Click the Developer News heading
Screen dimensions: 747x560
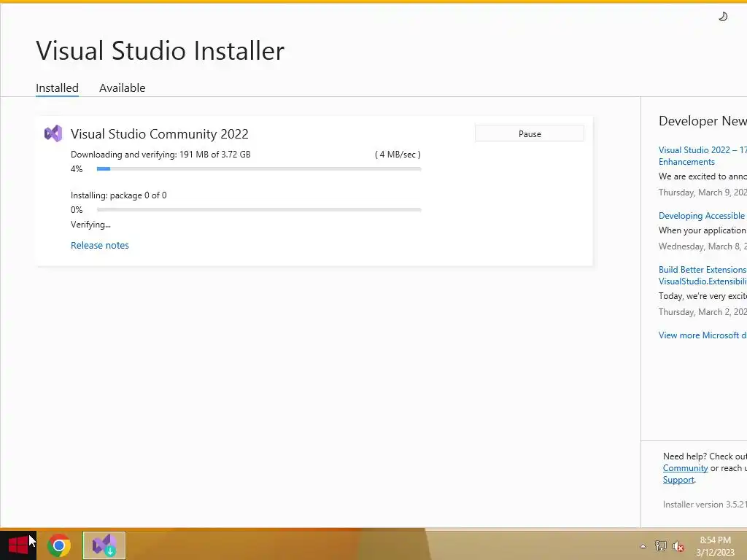pyautogui.click(x=703, y=121)
